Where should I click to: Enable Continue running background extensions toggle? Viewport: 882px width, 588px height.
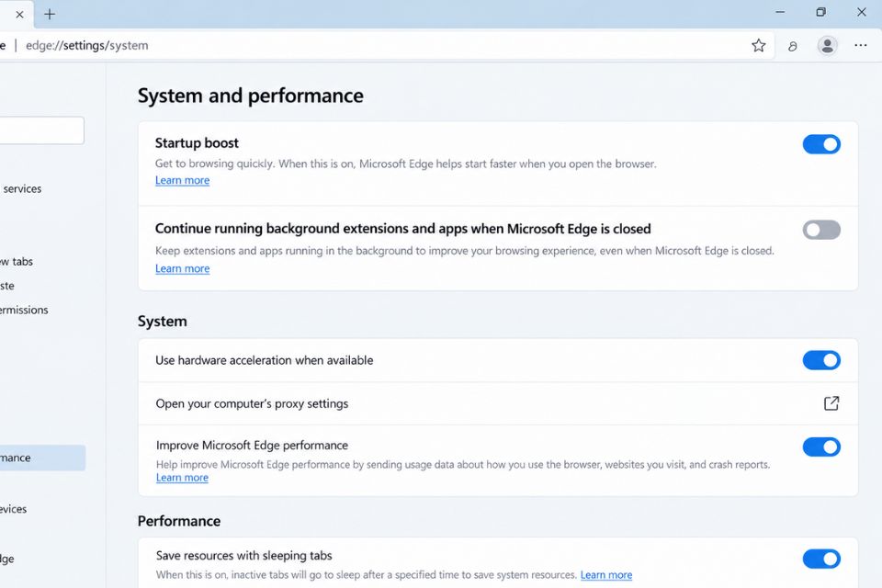[821, 230]
